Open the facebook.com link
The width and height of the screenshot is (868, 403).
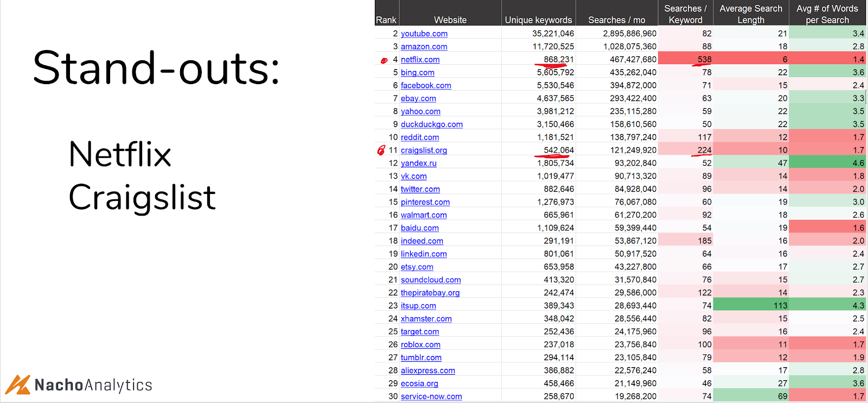426,86
